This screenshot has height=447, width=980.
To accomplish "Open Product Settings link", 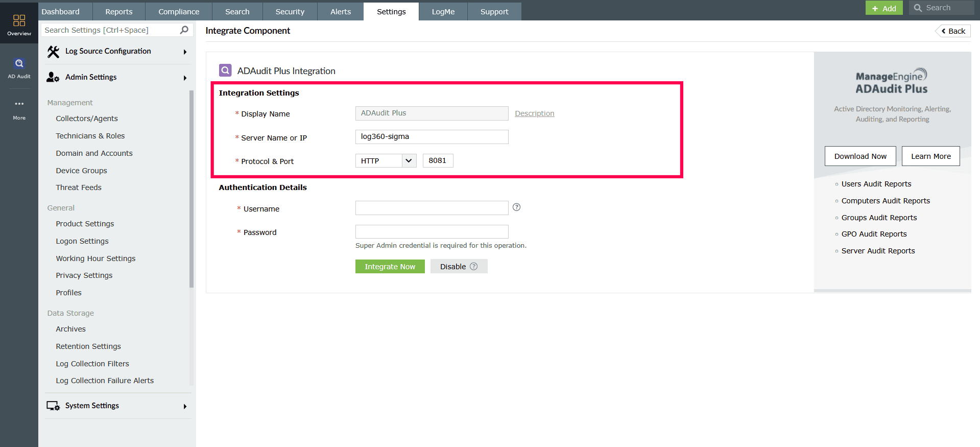I will [x=85, y=224].
